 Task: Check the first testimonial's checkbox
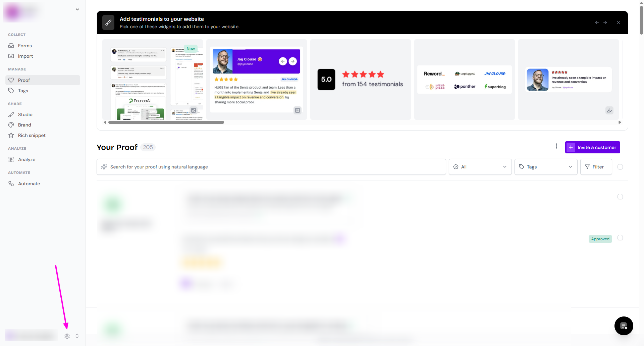point(620,197)
